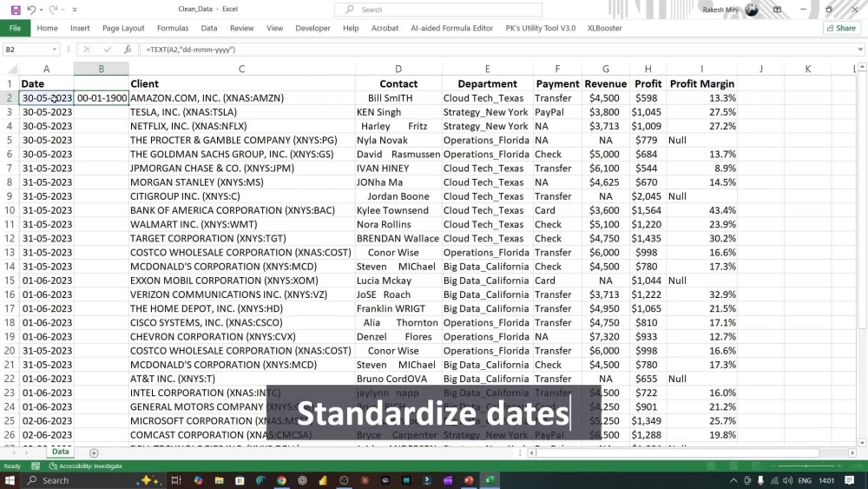
Task: Click the WALMART INC. (XNYS:WMT) cell
Action: [242, 224]
